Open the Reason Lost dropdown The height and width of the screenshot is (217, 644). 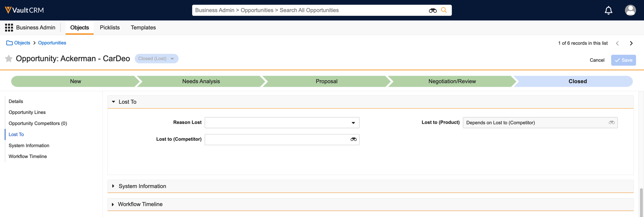click(353, 123)
